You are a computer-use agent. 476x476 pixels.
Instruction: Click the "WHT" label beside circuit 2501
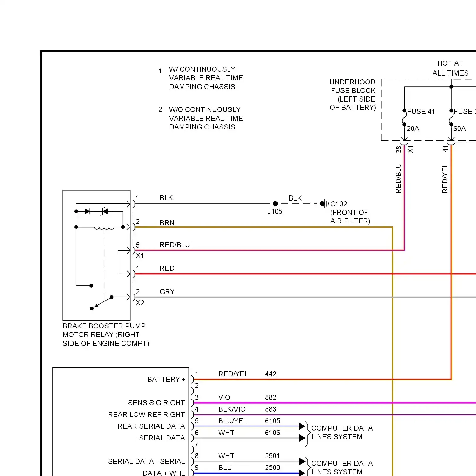pyautogui.click(x=226, y=456)
